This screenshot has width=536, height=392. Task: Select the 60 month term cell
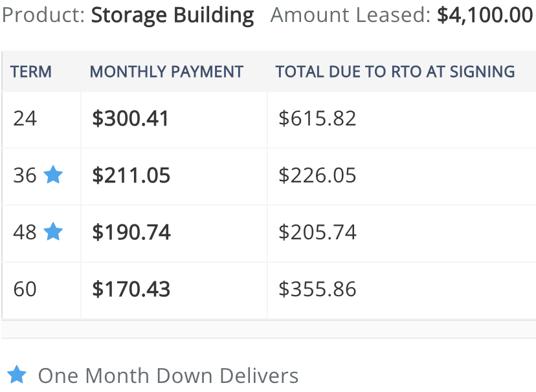[41, 290]
